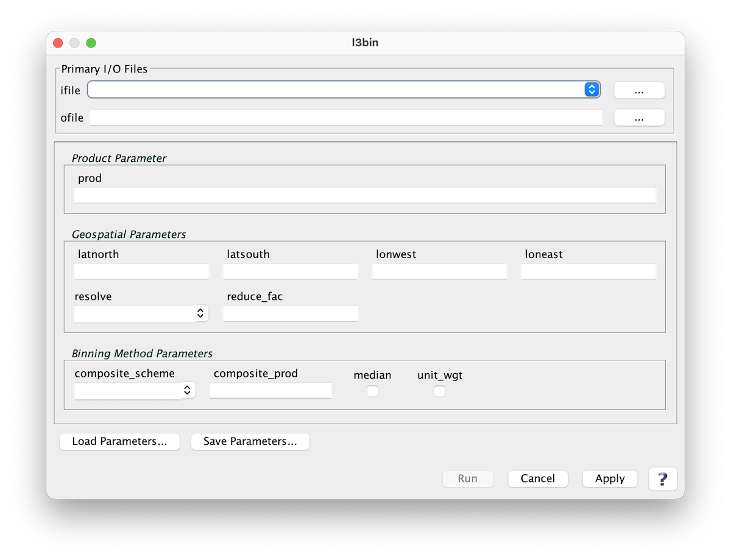Click the Save Parameters button
The image size is (731, 560).
(250, 442)
